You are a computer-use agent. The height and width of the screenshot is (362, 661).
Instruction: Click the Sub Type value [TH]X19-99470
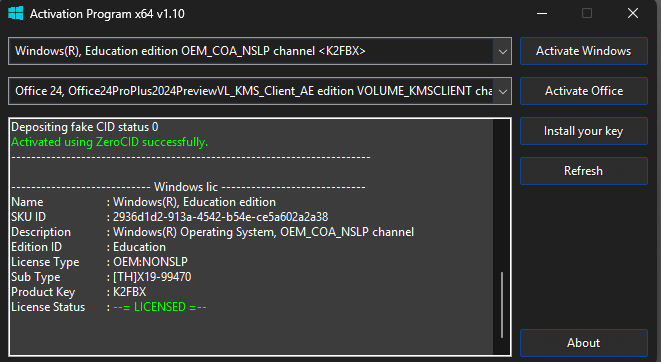click(x=152, y=277)
